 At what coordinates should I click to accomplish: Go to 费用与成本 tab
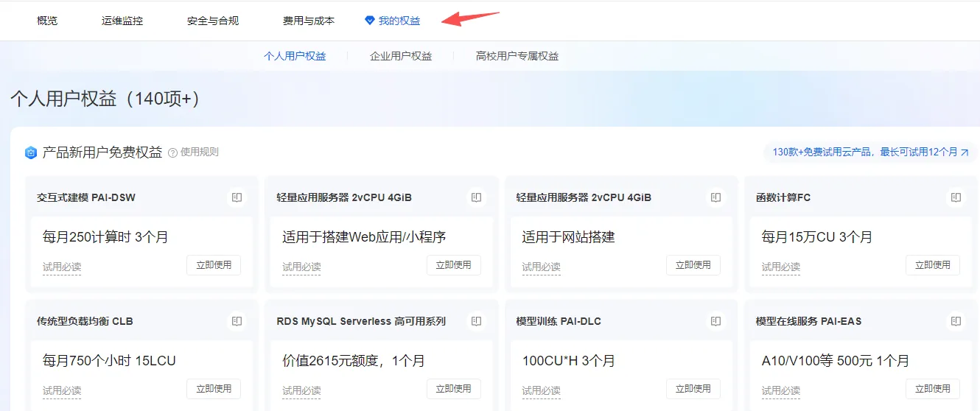click(x=309, y=21)
